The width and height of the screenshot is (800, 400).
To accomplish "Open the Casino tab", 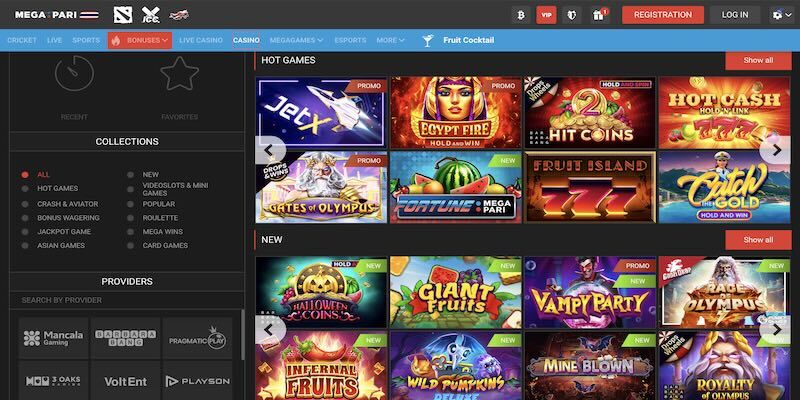I will [246, 40].
